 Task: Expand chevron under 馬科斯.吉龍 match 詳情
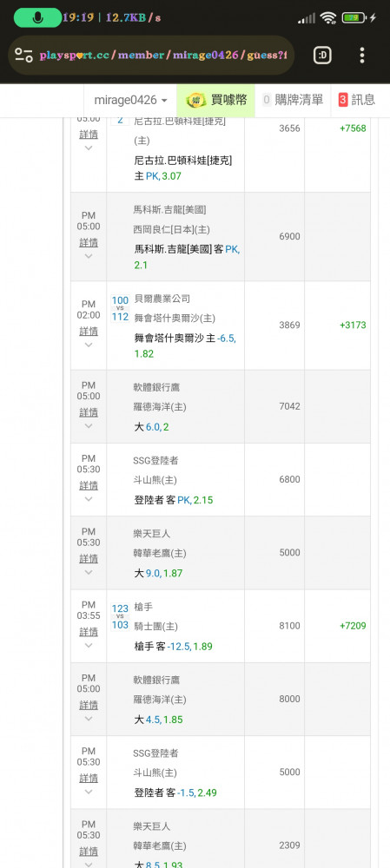click(x=89, y=256)
